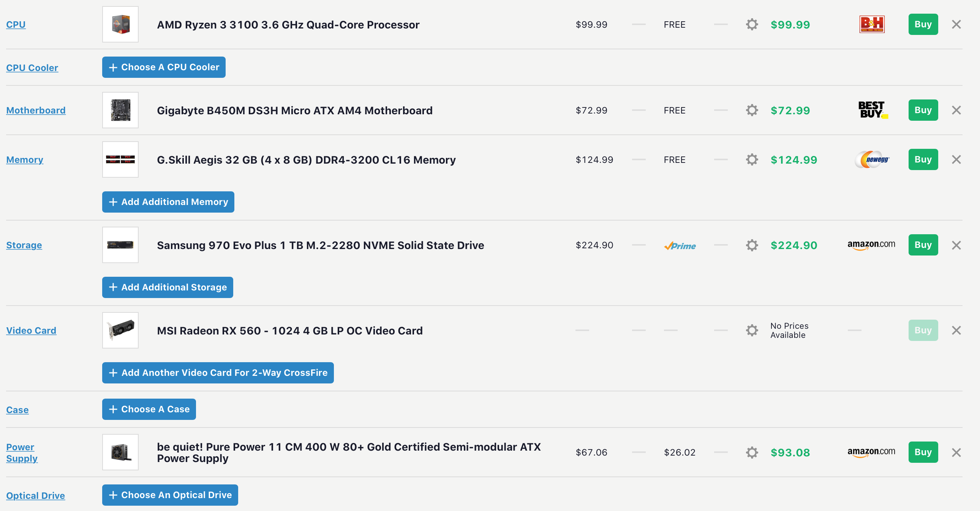Image resolution: width=980 pixels, height=511 pixels.
Task: Buy the Samsung 970 Evo Plus SSD
Action: coord(923,245)
